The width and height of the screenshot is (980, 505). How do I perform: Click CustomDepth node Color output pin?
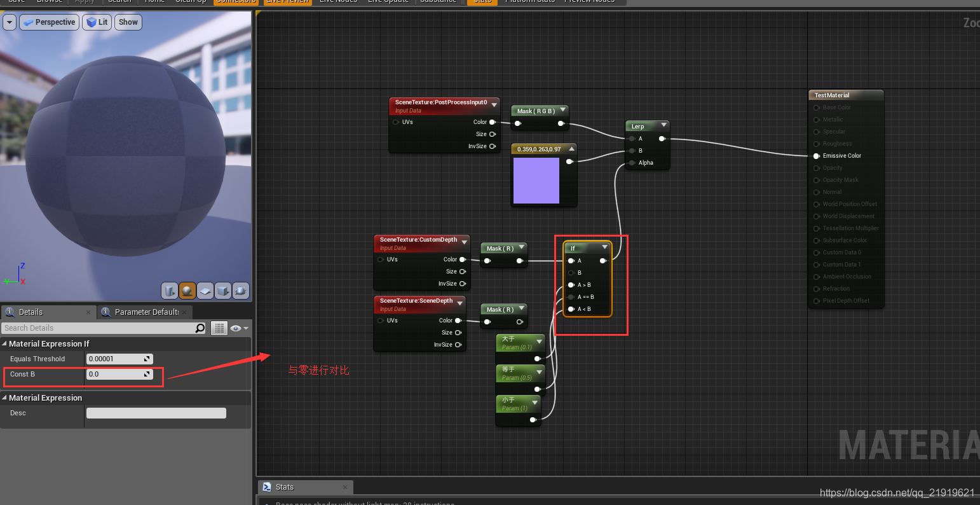click(462, 259)
